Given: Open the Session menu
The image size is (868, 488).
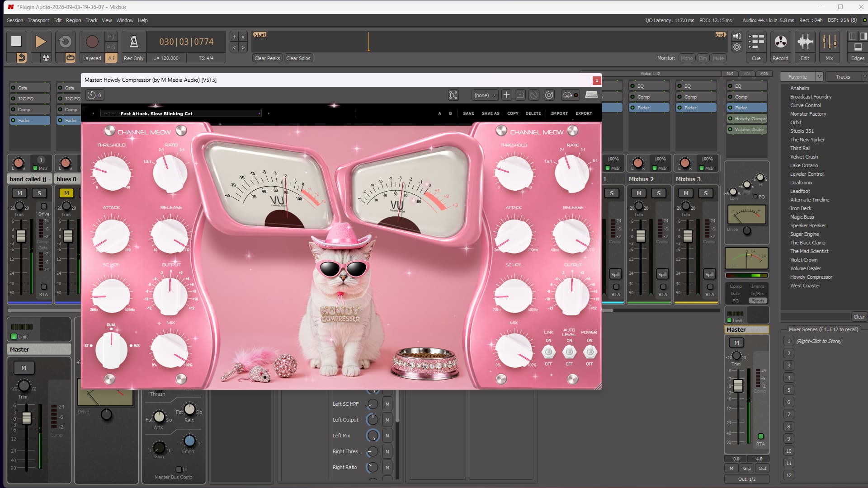Looking at the screenshot, I should 15,20.
